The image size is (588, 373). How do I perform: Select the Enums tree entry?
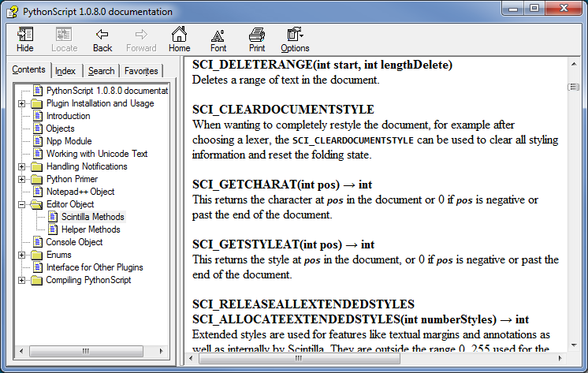click(x=59, y=255)
